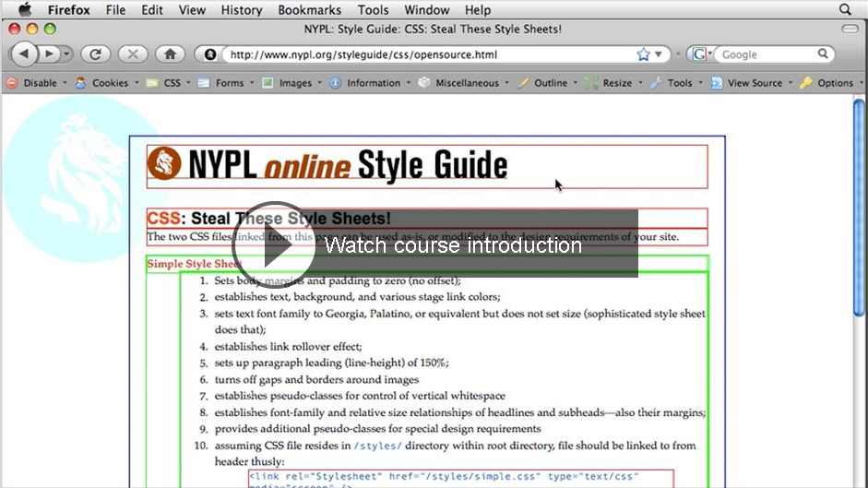The image size is (868, 488).
Task: Open the Forms toolbar menu
Action: pos(234,83)
